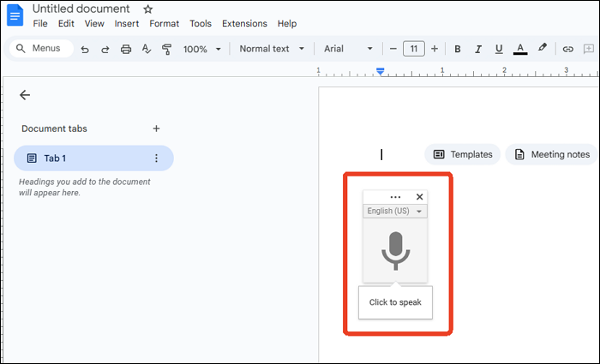The width and height of the screenshot is (600, 364).
Task: Star the Untitled document
Action: click(x=148, y=9)
